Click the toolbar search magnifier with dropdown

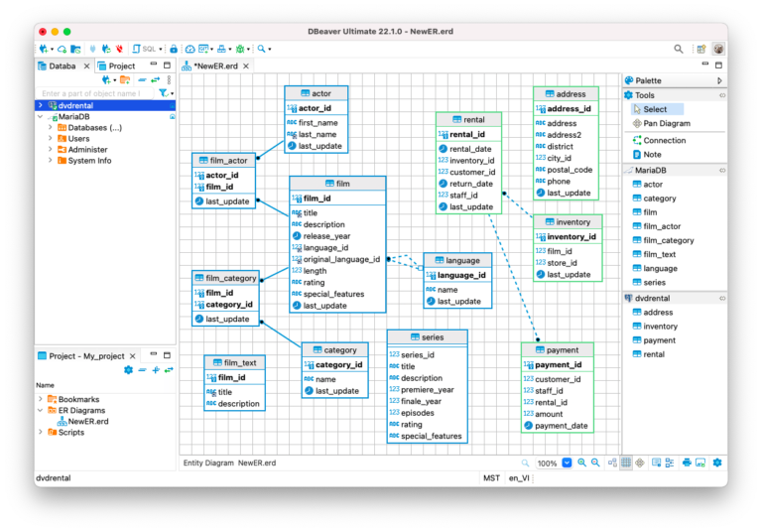264,49
